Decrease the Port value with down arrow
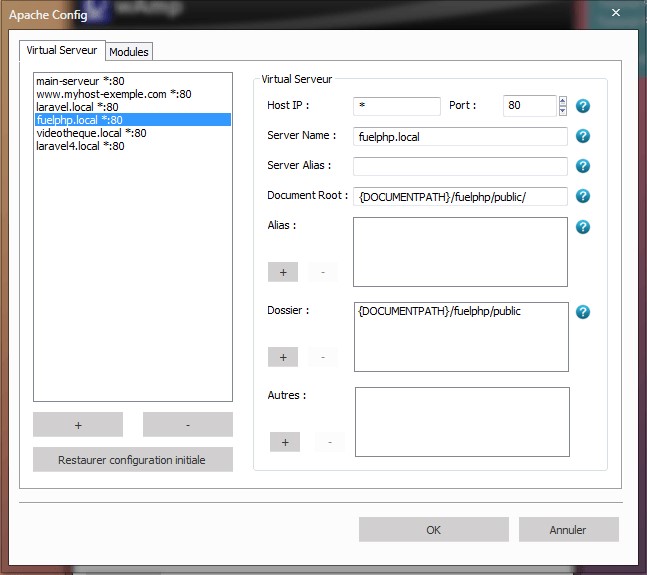647x575 pixels. 562,111
